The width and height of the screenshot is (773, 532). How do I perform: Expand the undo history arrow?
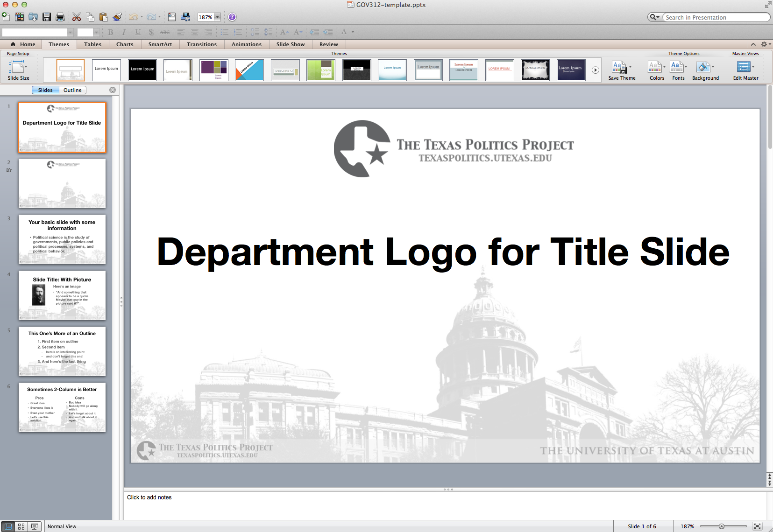[x=142, y=17]
